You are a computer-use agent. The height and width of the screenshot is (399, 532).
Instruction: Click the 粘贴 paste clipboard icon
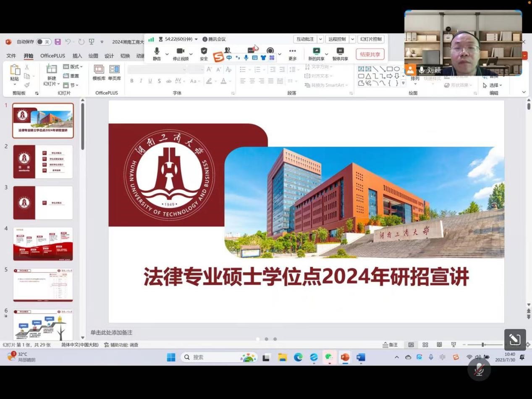click(15, 70)
